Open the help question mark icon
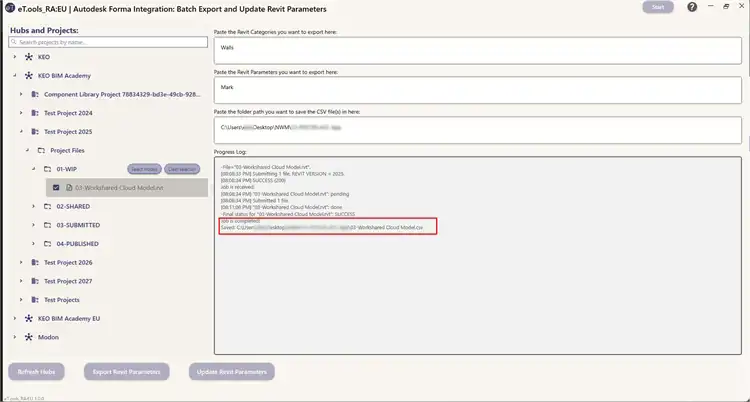Viewport: 750px width, 402px height. [692, 7]
